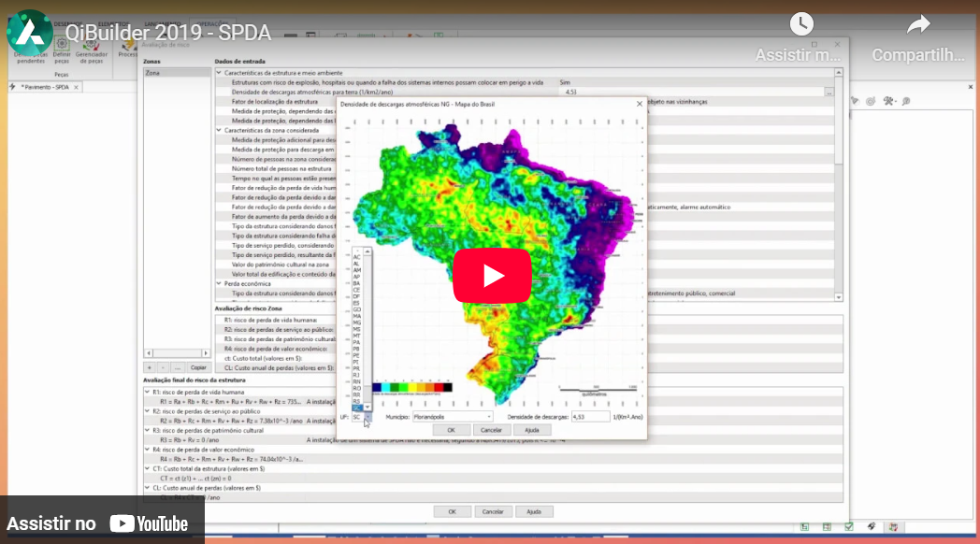The height and width of the screenshot is (544, 980).
Task: Click the rightmost red status bar icon
Action: [893, 527]
